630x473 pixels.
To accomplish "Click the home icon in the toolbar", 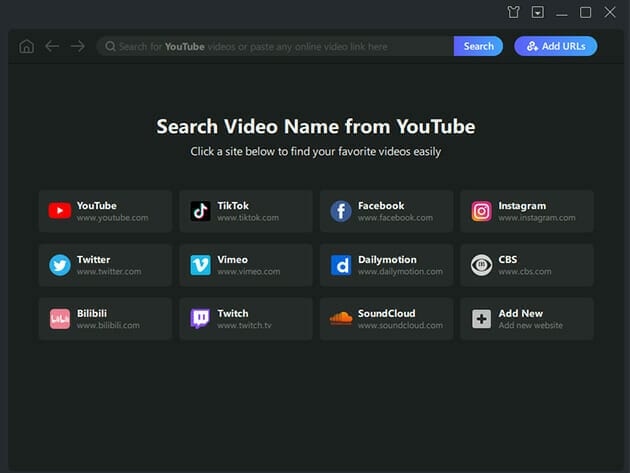I will point(26,46).
